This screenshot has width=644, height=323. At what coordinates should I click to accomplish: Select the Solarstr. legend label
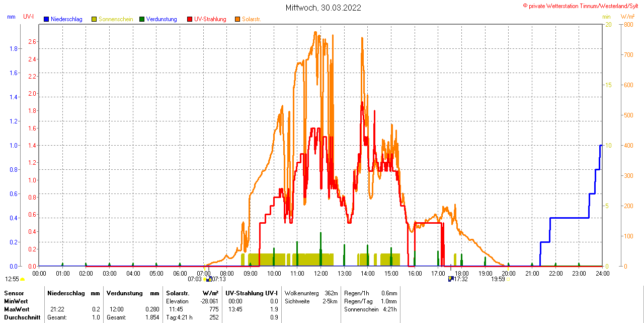click(x=252, y=19)
